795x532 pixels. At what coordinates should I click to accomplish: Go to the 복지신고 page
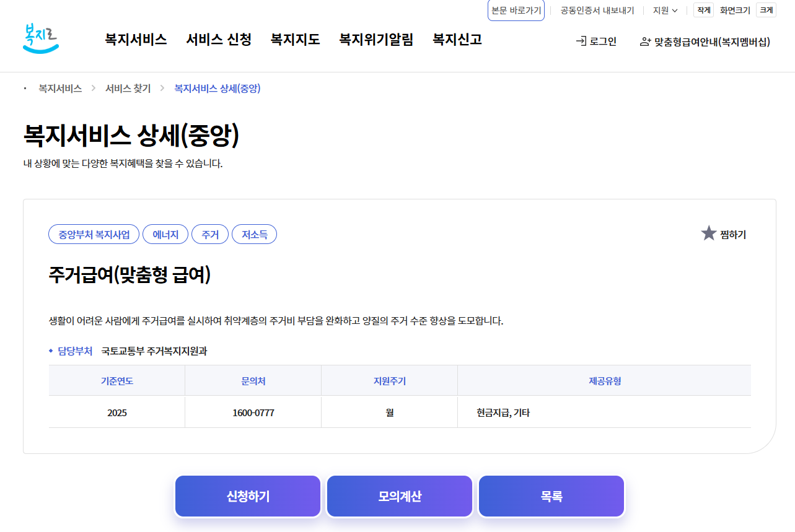(x=457, y=39)
